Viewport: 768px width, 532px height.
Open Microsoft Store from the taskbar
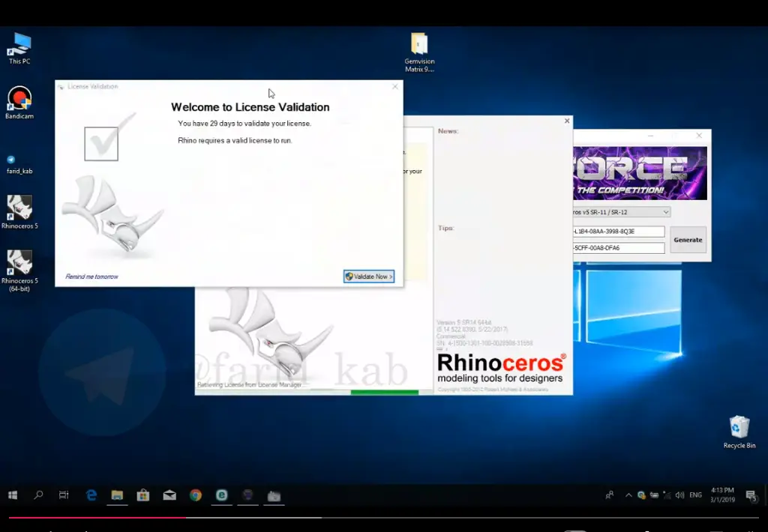click(x=143, y=495)
